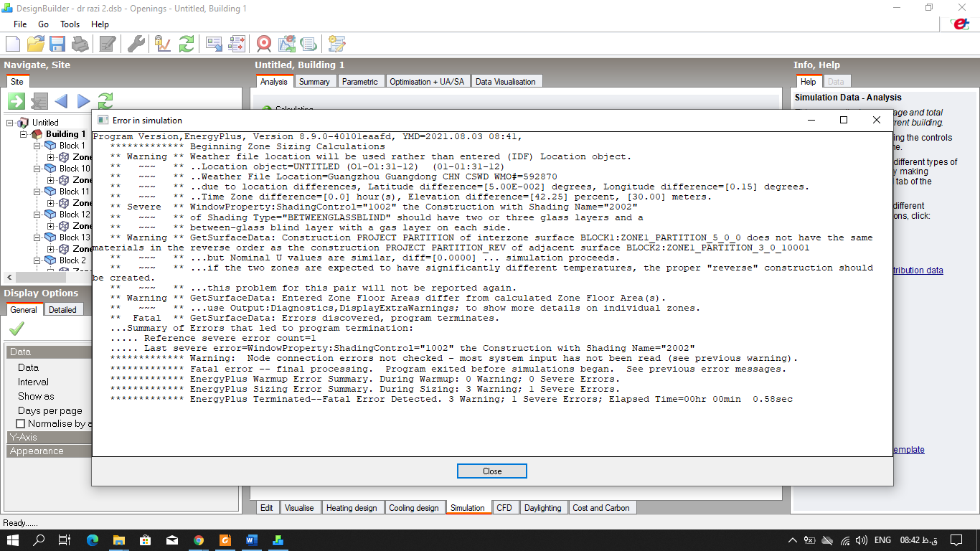Collapse the Building 1 tree node
The height and width of the screenshot is (551, 980).
pos(24,134)
